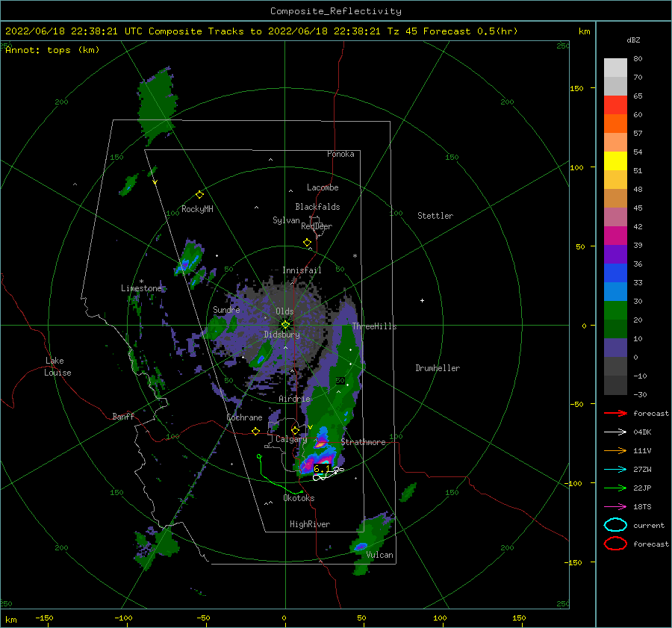The image size is (672, 628).
Task: Choose the green 22JP arrow icon
Action: pos(615,488)
